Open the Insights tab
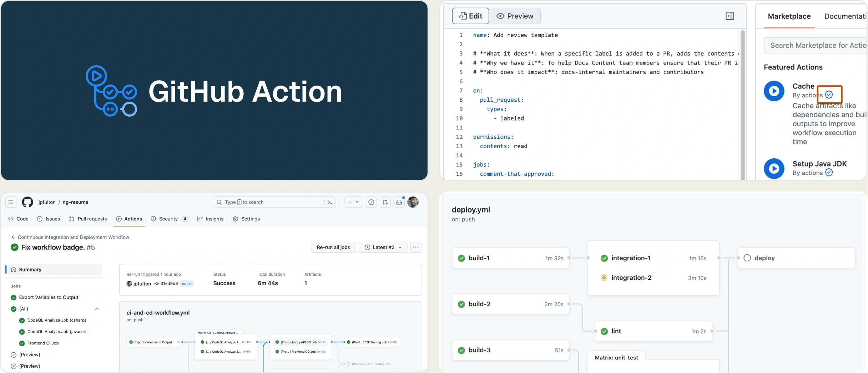 point(210,219)
